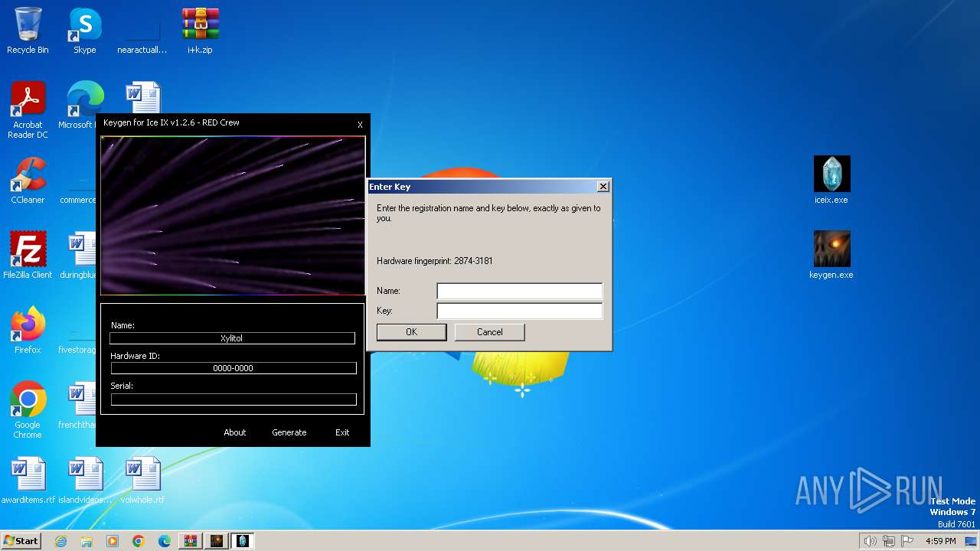Open Internet Explorer from taskbar
This screenshot has height=551, width=980.
60,541
